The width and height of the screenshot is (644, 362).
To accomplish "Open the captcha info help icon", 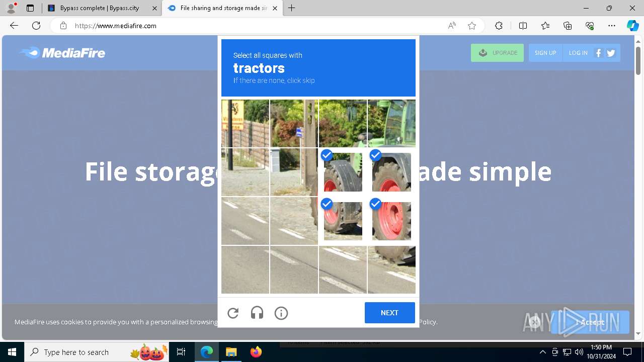I will click(x=281, y=313).
